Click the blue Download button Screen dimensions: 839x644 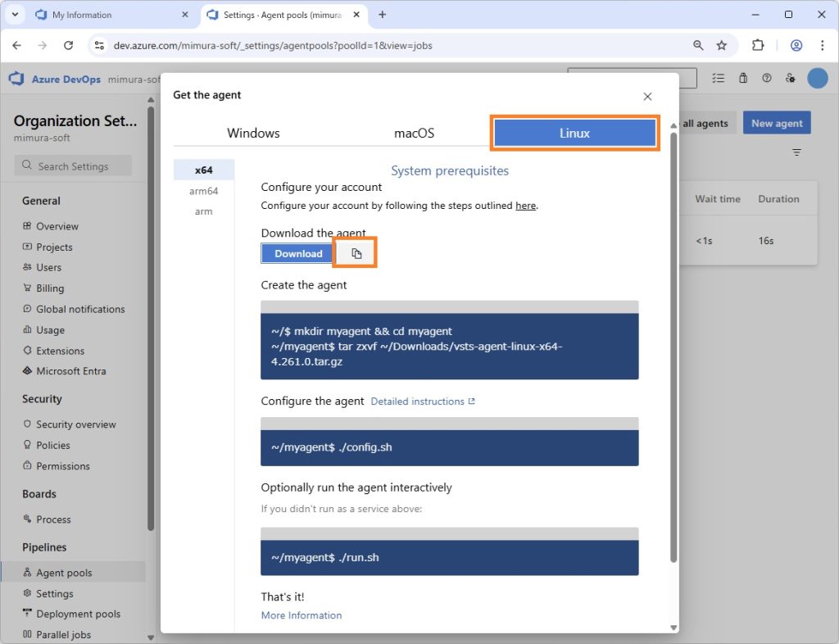[x=298, y=254]
